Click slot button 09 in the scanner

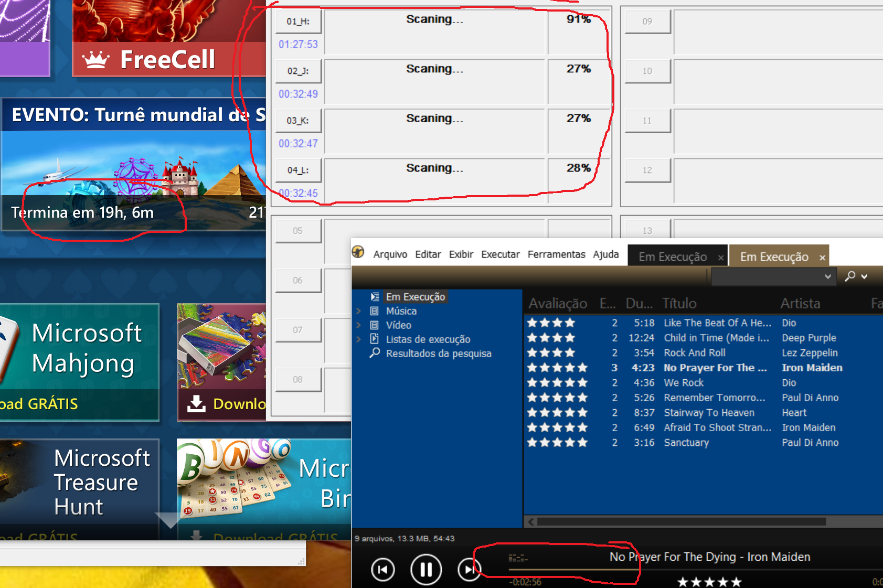point(647,22)
